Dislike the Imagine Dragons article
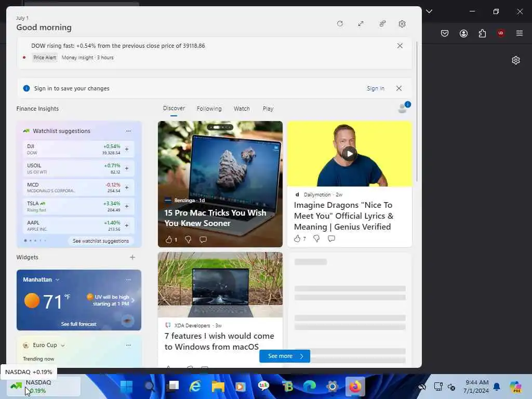 pos(316,238)
